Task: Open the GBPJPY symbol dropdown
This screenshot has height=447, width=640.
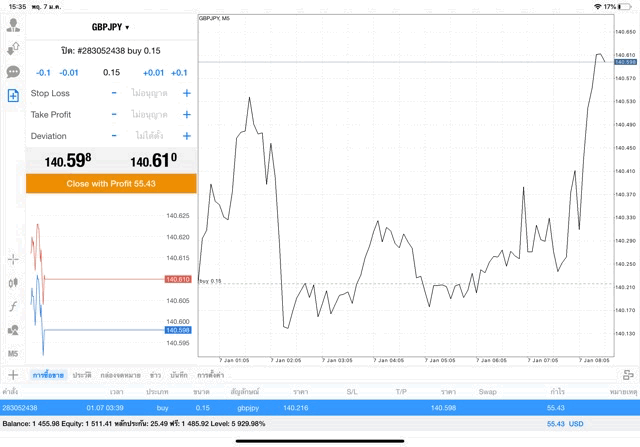Action: [110, 27]
